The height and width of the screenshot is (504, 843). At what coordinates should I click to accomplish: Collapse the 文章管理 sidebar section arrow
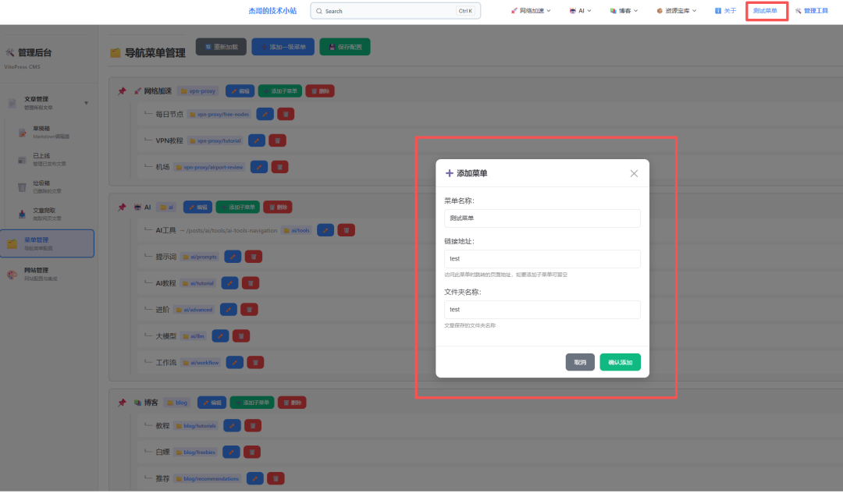point(86,103)
